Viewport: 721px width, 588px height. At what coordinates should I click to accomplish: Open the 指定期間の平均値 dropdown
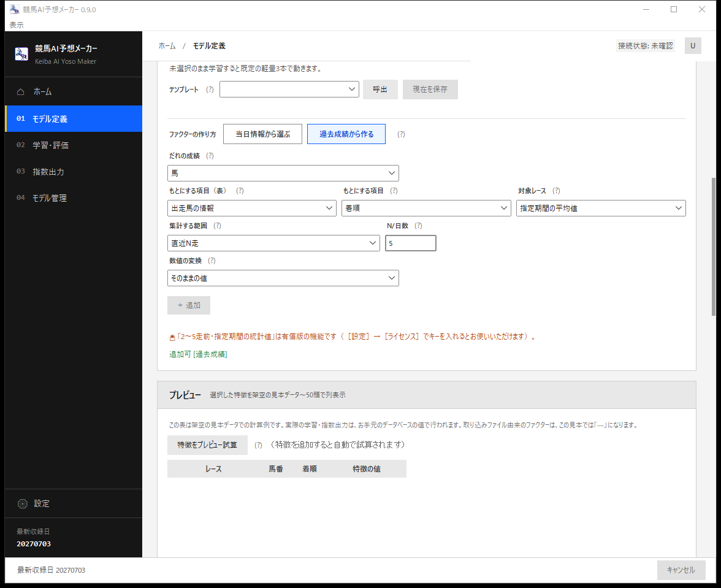click(601, 208)
